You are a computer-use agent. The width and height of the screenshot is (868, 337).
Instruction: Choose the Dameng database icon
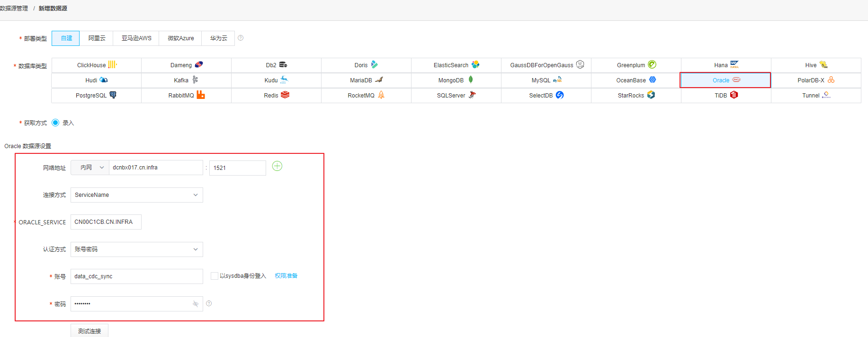(199, 64)
